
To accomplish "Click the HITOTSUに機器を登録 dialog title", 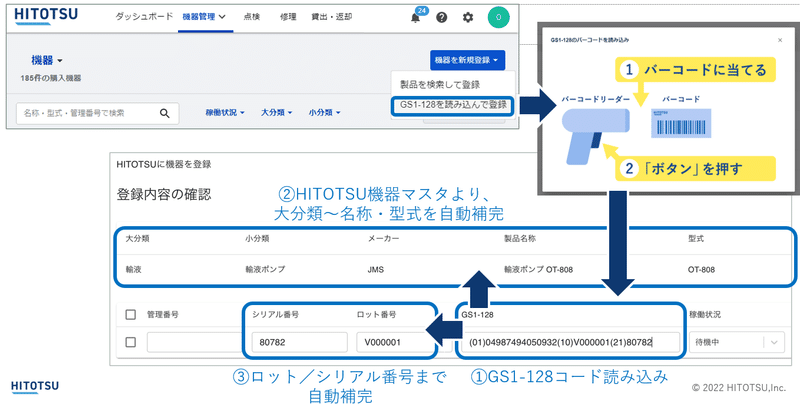I will pos(164,164).
